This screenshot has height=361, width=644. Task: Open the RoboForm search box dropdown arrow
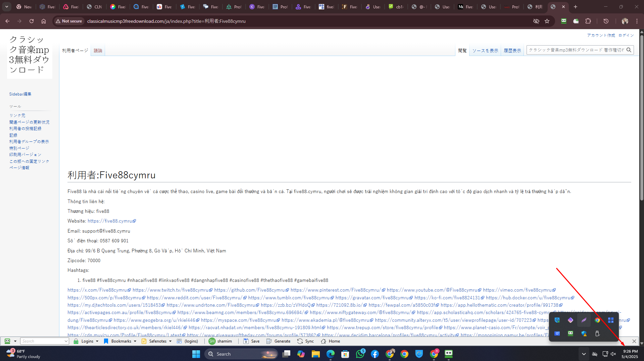(x=66, y=341)
